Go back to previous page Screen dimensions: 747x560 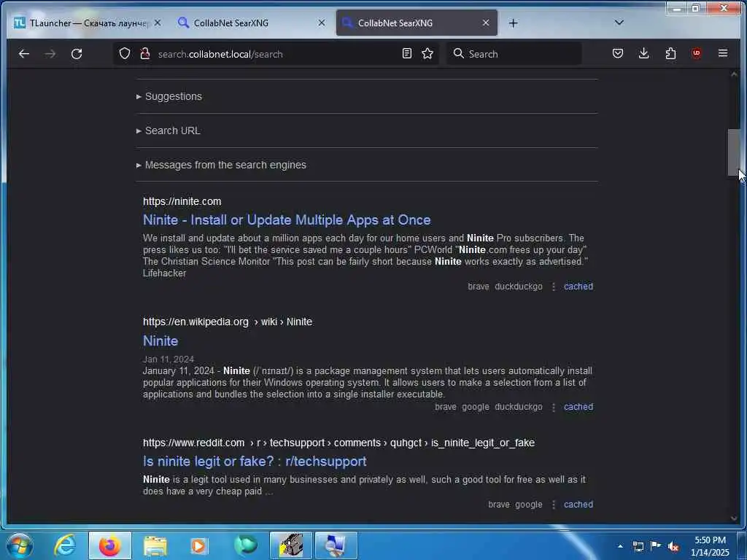tap(24, 54)
